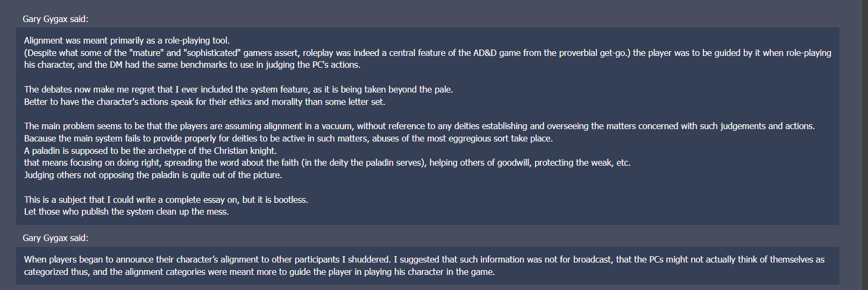This screenshot has height=290, width=868.
Task: Click the line starting "Bacause the main system fails"
Action: click(288, 138)
